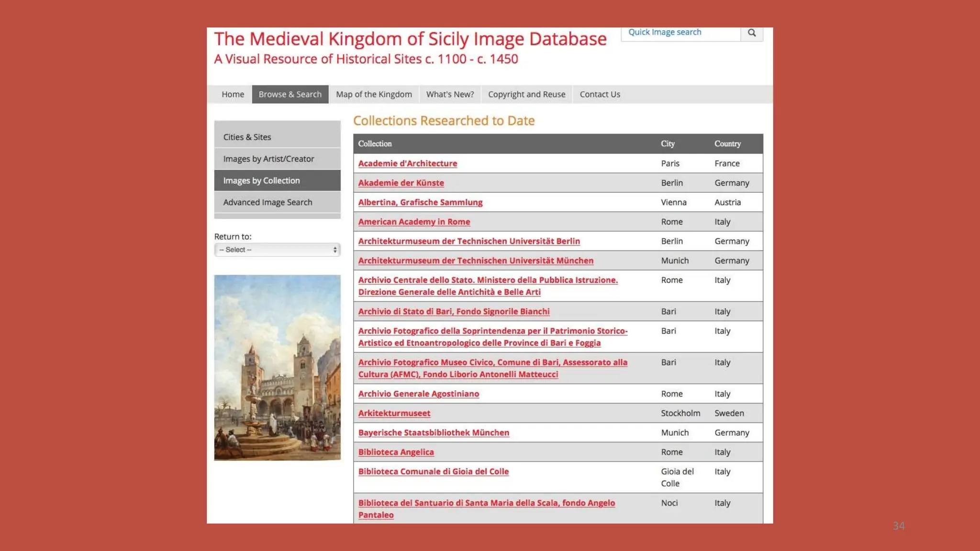The width and height of the screenshot is (980, 551).
Task: Open Archivio Generale Agostiniano link
Action: click(x=418, y=394)
